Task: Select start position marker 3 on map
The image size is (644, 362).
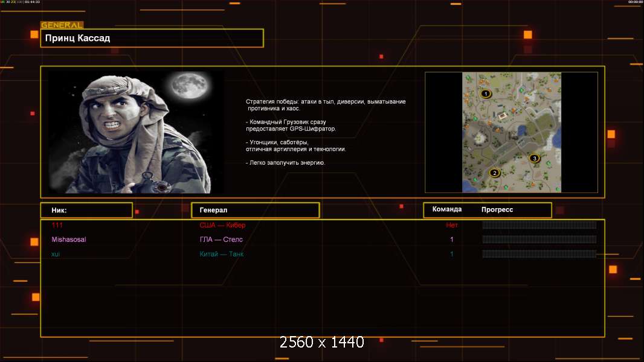Action: pyautogui.click(x=534, y=158)
